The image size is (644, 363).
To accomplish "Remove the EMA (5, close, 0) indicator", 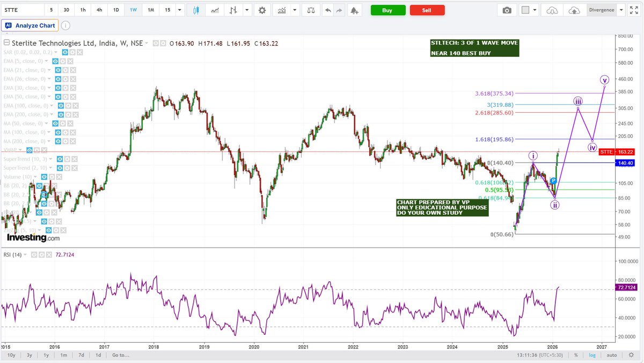I will pos(70,61).
